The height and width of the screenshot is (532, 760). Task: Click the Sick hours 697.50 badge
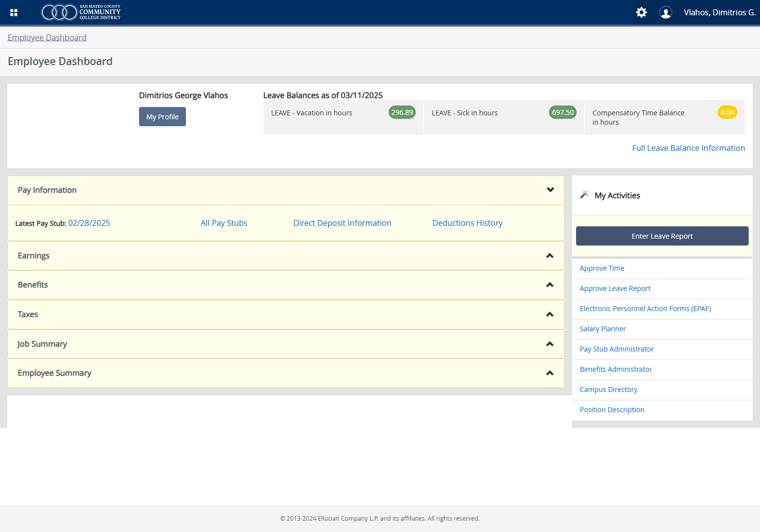click(x=563, y=112)
